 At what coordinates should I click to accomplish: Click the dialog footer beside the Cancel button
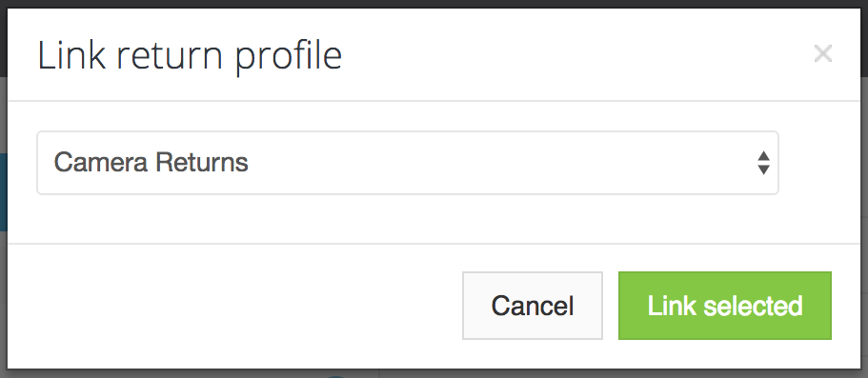pyautogui.click(x=232, y=306)
